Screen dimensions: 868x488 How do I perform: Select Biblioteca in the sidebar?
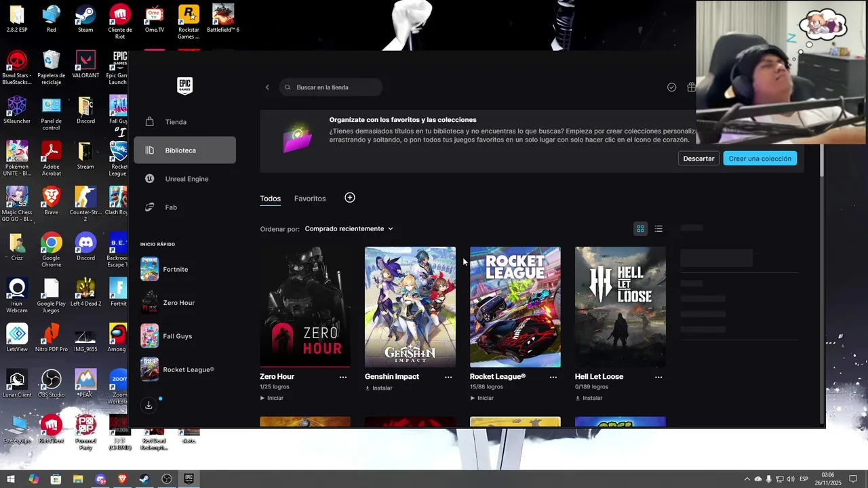click(x=184, y=150)
